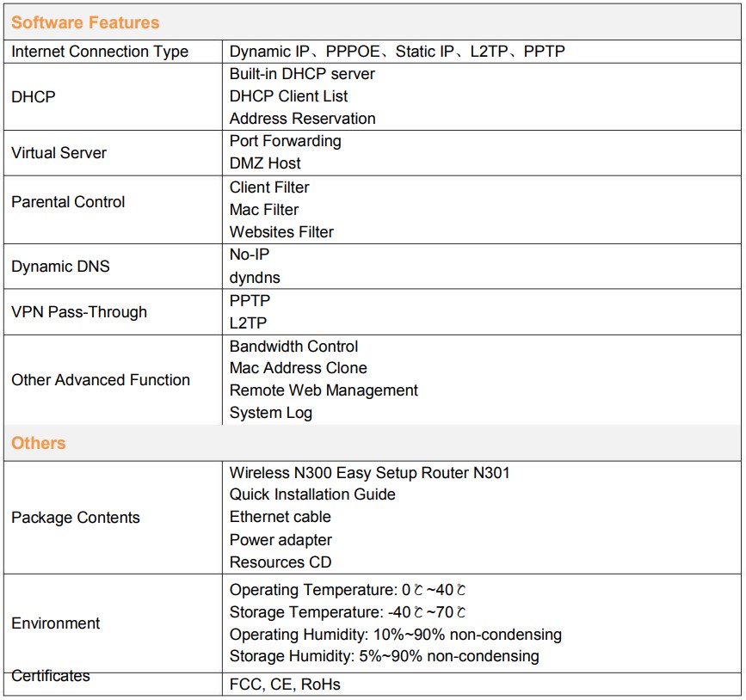Click the 'Storage Humidity' line
Image resolution: width=746 pixels, height=700 pixels.
(x=385, y=656)
